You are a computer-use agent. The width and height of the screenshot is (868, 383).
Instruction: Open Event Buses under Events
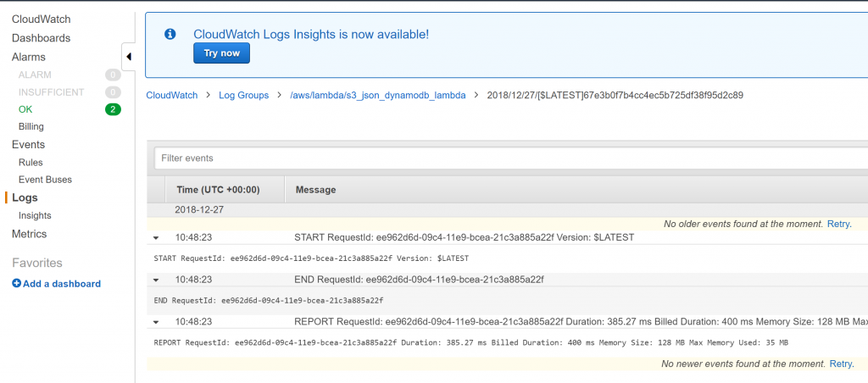pos(46,180)
